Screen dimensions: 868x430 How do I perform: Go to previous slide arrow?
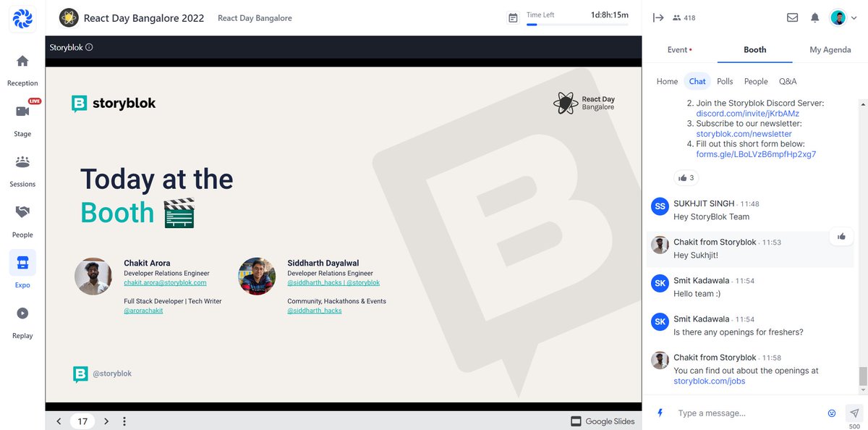pyautogui.click(x=59, y=421)
